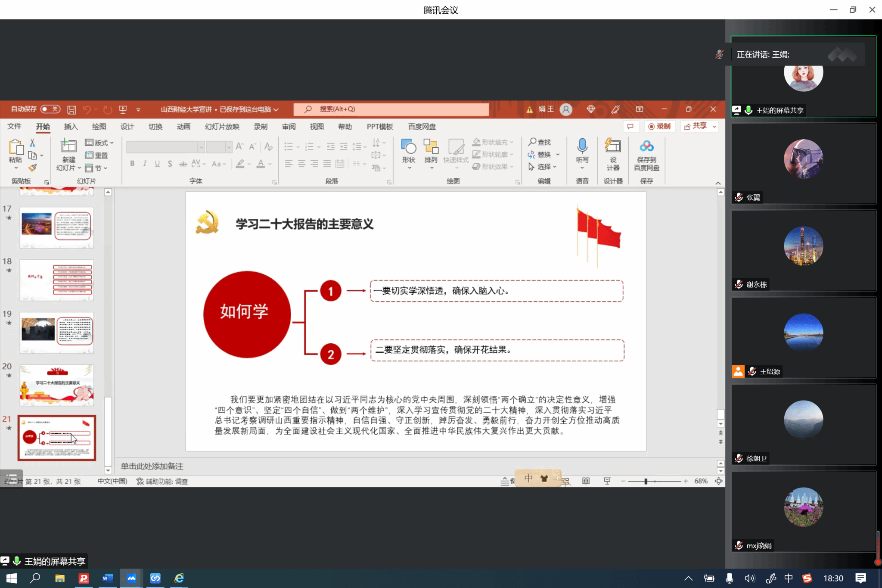This screenshot has height=588, width=882.
Task: Open the Slide Show ribbon tab
Action: click(222, 127)
